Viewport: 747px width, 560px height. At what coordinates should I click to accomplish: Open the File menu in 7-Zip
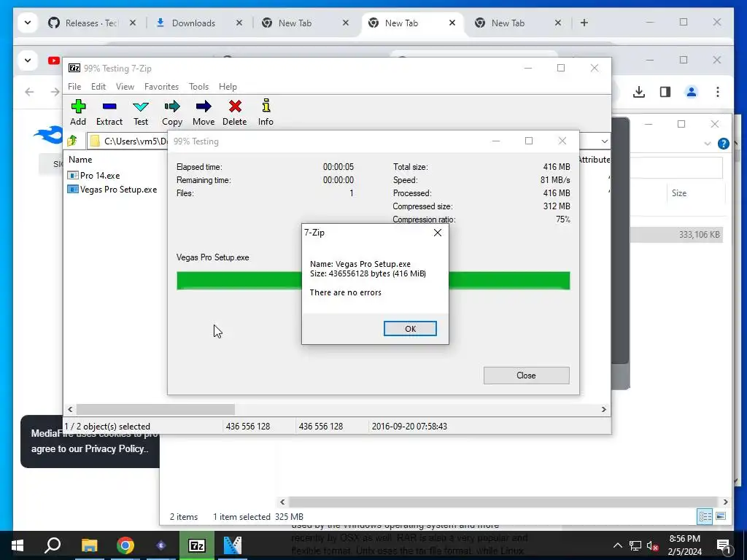pos(74,87)
